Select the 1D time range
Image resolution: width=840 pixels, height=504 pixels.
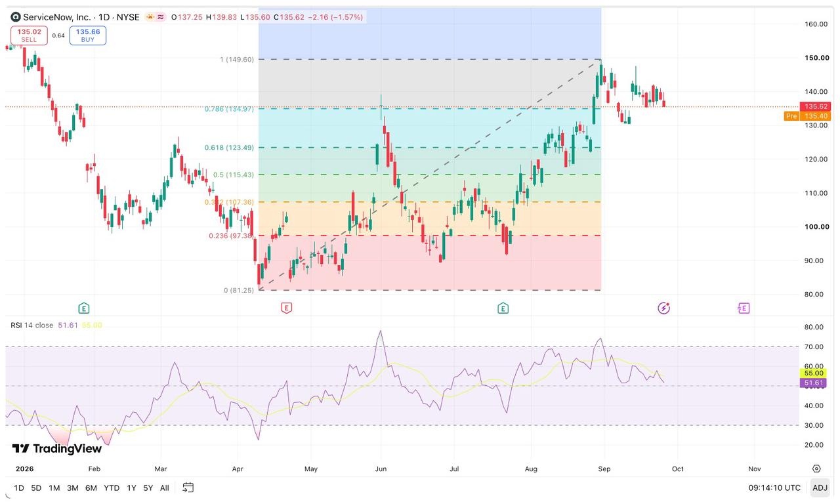[19, 488]
